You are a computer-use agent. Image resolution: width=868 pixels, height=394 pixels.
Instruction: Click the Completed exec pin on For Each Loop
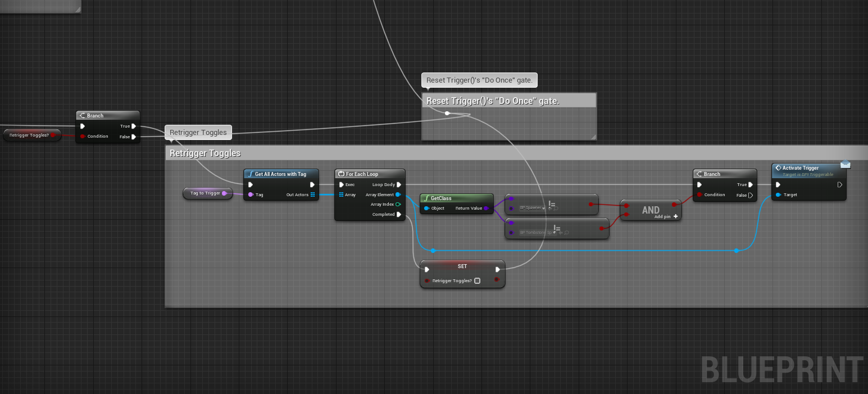pyautogui.click(x=399, y=214)
